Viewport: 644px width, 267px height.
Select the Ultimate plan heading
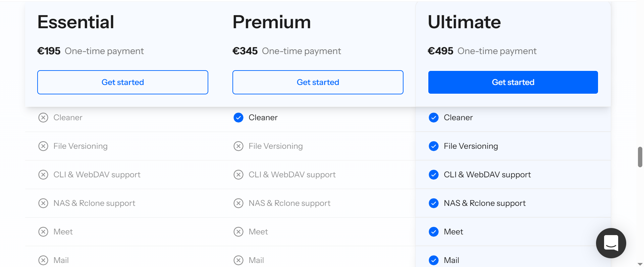(x=464, y=22)
